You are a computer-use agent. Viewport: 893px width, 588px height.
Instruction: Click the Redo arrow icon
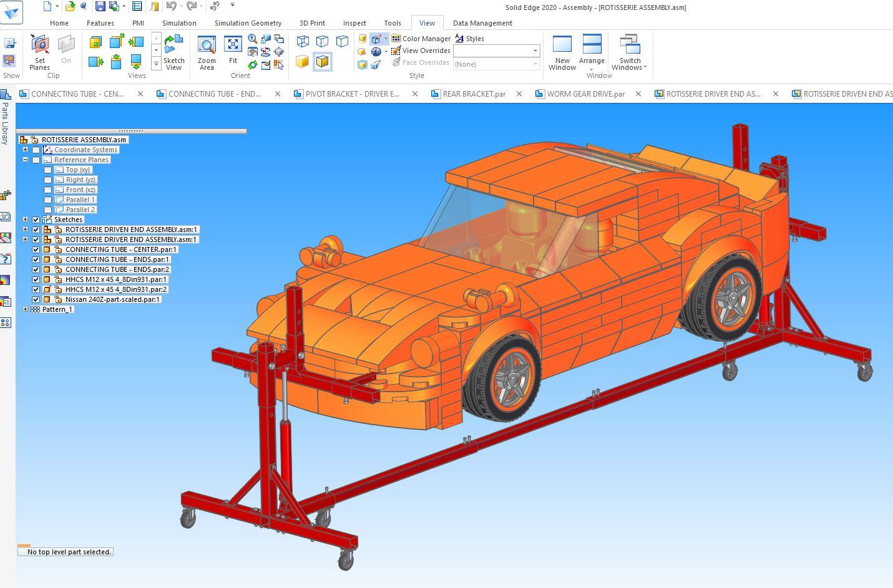click(x=192, y=6)
